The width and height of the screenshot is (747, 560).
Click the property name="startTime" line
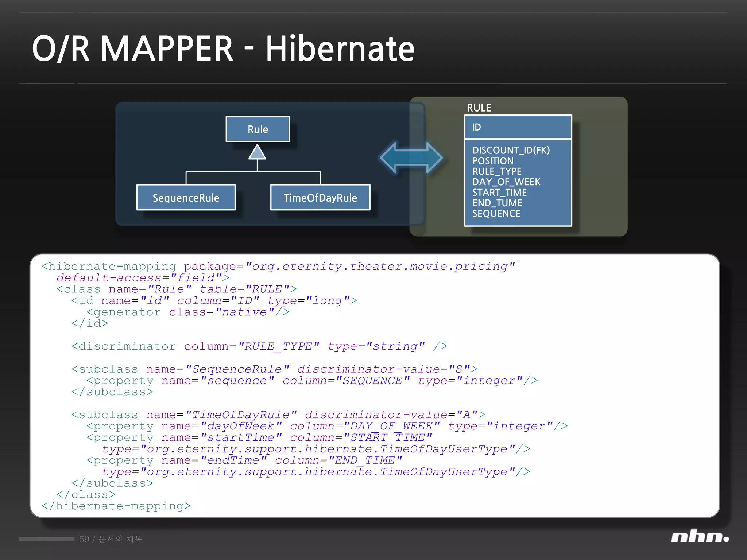(259, 437)
